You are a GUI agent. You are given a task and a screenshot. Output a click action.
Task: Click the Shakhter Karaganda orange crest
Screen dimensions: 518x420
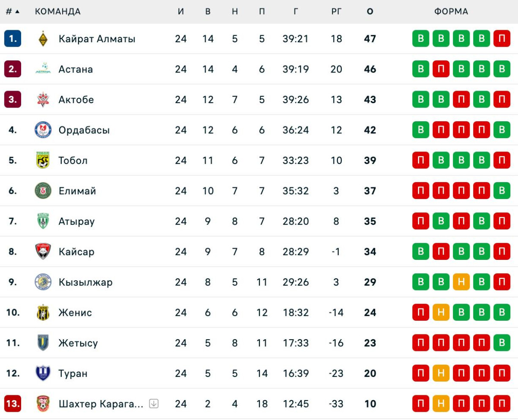43,404
